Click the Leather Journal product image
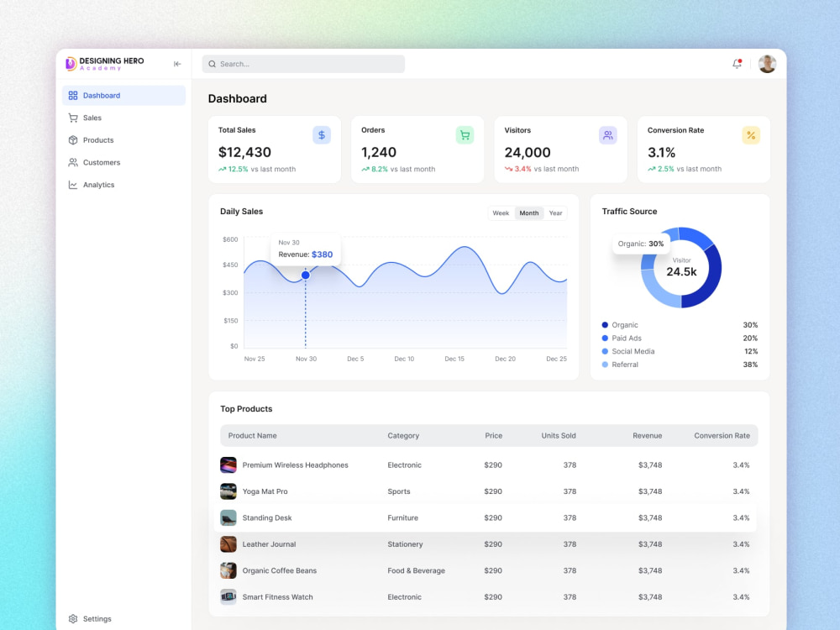This screenshot has width=840, height=630. (228, 544)
